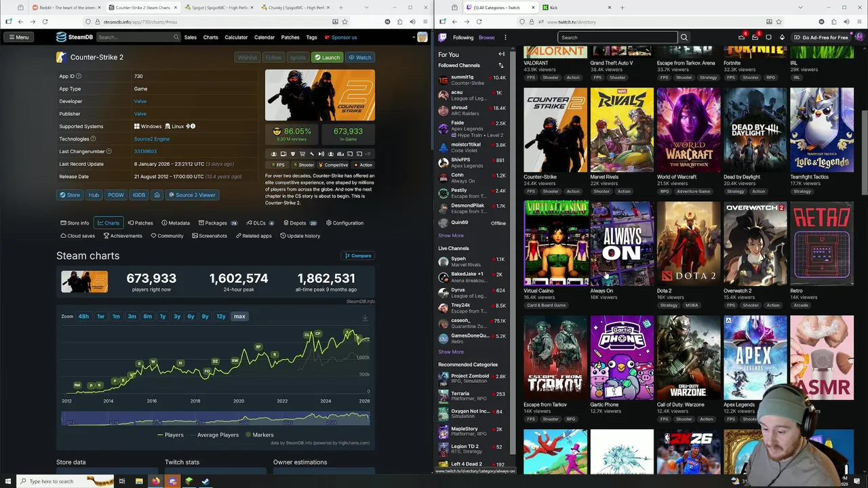Open the Dota 2 category thumbnail
Screen dimensions: 868x488
click(688, 243)
